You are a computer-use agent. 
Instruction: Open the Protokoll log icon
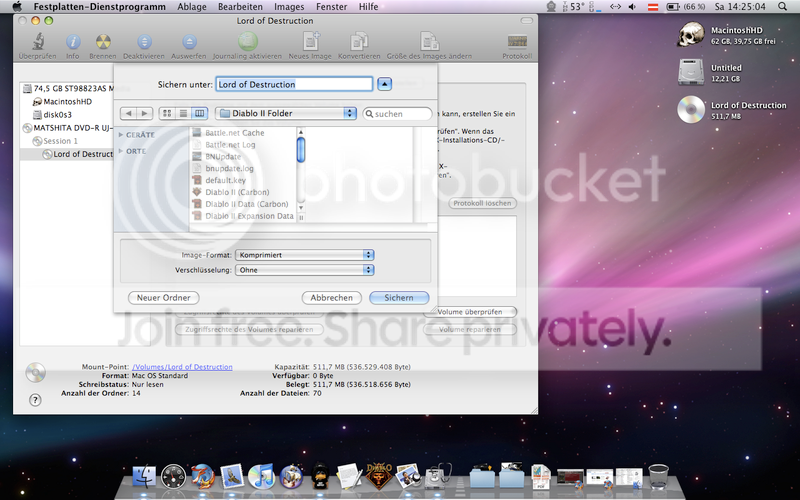click(x=517, y=41)
